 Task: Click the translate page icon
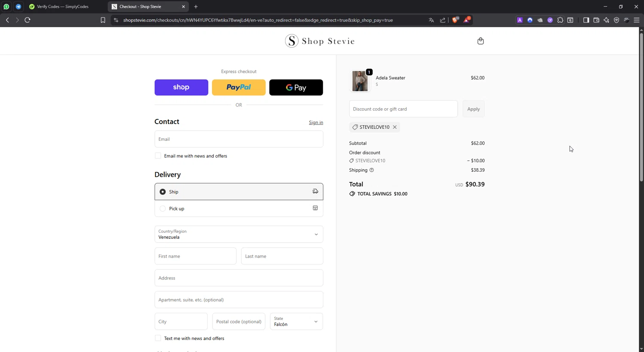(431, 20)
